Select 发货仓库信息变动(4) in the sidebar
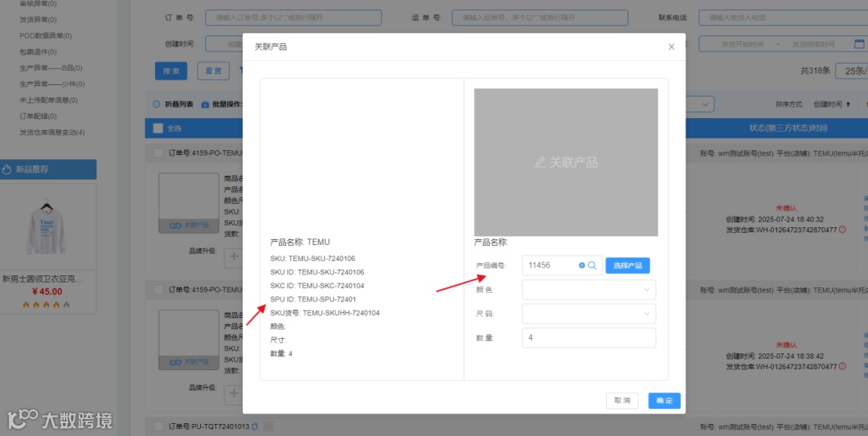The image size is (868, 436). 52,132
